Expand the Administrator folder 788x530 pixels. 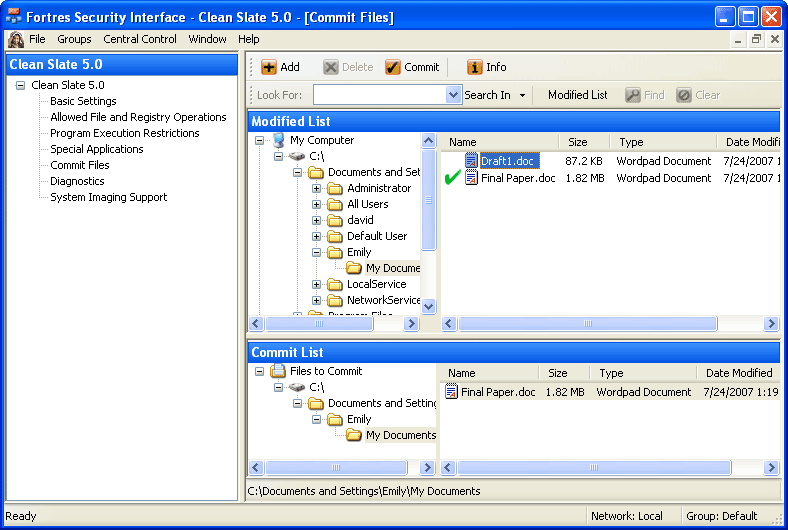pos(316,188)
